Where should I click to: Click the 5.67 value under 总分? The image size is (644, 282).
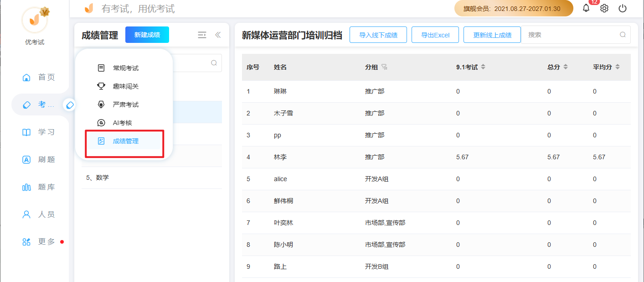coord(553,157)
